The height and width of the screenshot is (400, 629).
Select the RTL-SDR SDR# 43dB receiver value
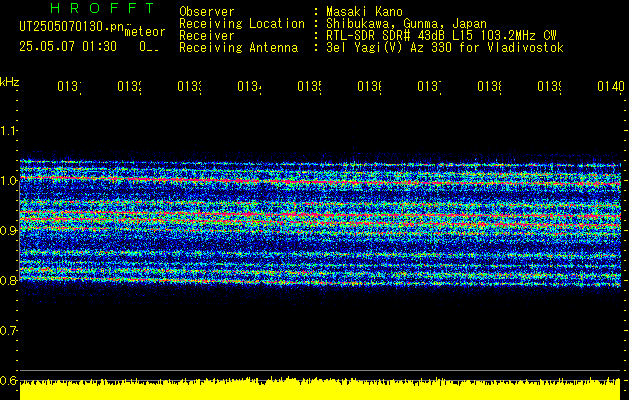click(441, 36)
